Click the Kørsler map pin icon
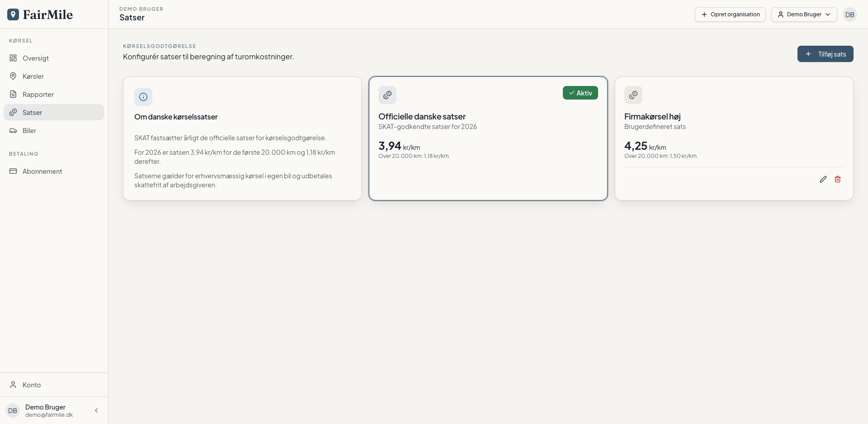Image resolution: width=868 pixels, height=424 pixels. click(13, 76)
